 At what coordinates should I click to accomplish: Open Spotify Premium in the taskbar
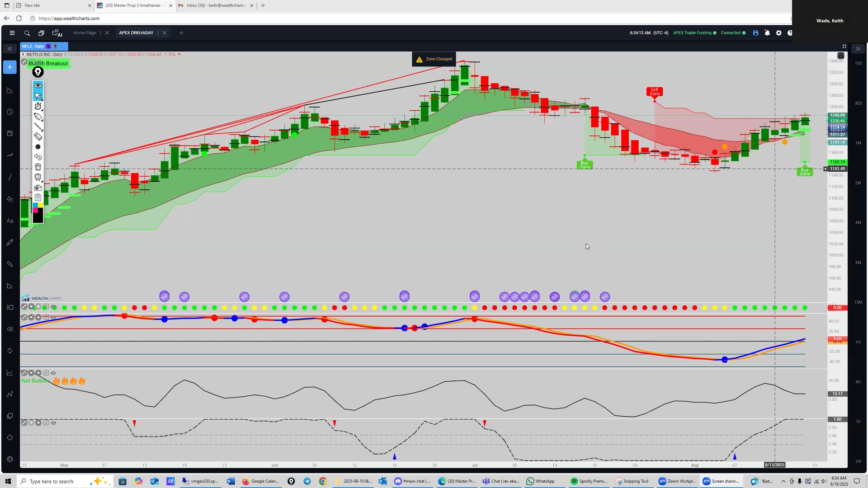point(588,481)
